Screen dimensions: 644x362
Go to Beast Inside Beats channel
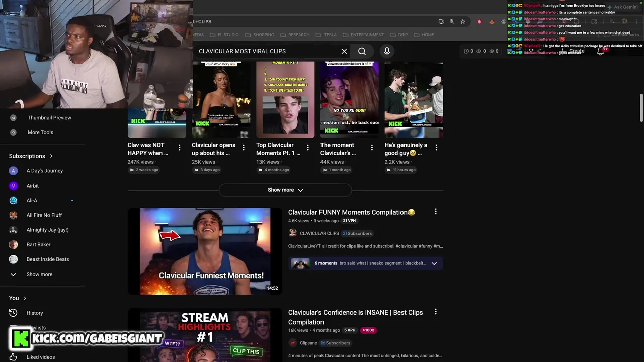tap(48, 259)
